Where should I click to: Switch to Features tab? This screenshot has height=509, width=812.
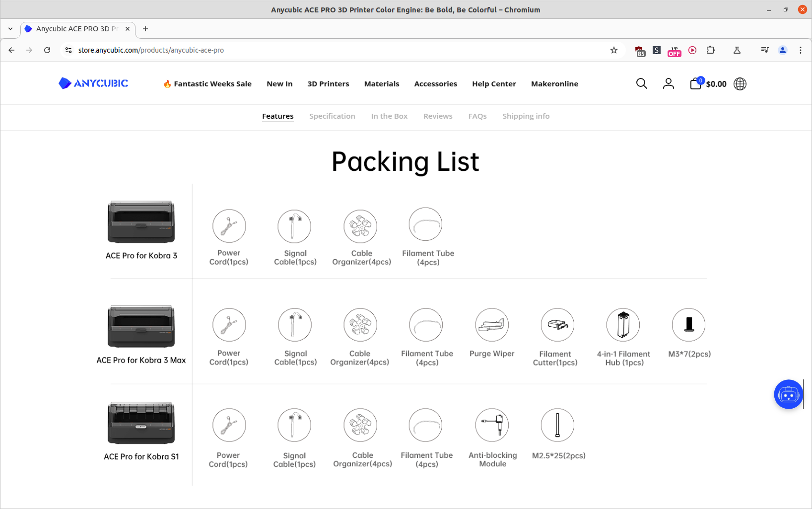277,116
